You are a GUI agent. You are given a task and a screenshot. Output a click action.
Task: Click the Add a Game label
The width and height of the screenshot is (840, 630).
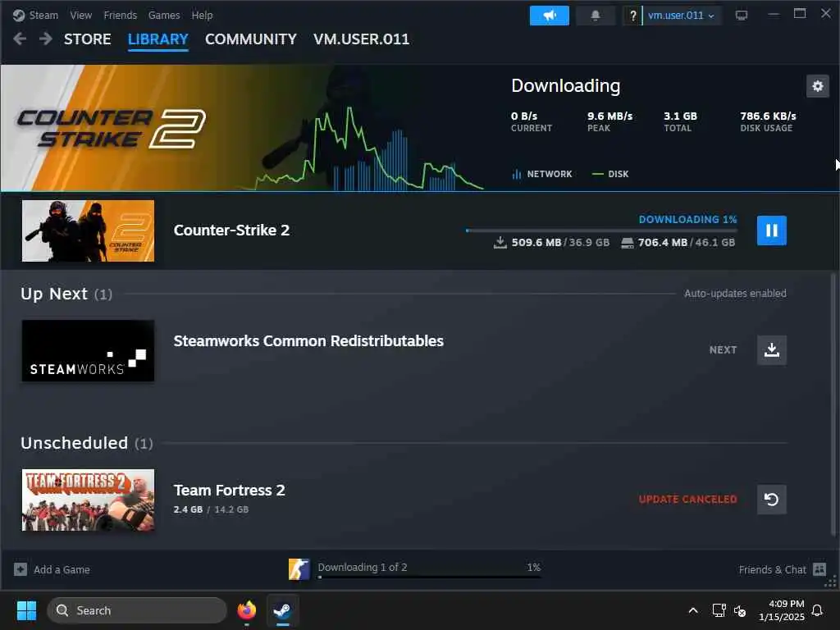point(62,570)
